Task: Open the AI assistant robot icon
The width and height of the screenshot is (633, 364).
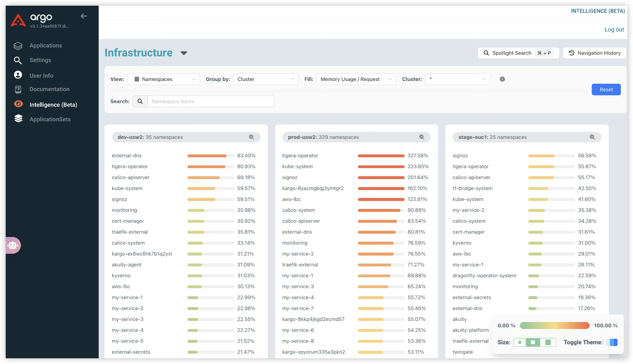Action: [x=13, y=245]
